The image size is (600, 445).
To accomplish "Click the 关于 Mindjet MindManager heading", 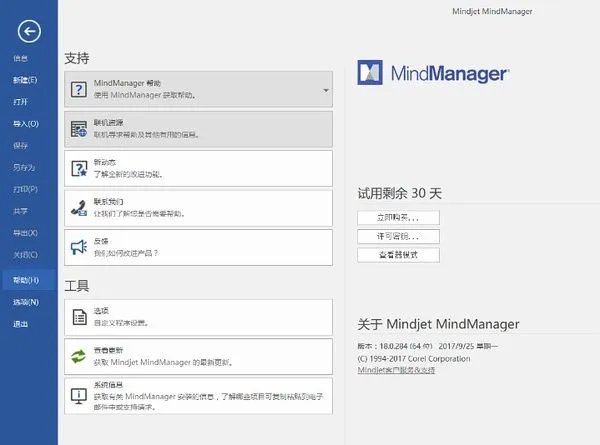I will point(438,324).
